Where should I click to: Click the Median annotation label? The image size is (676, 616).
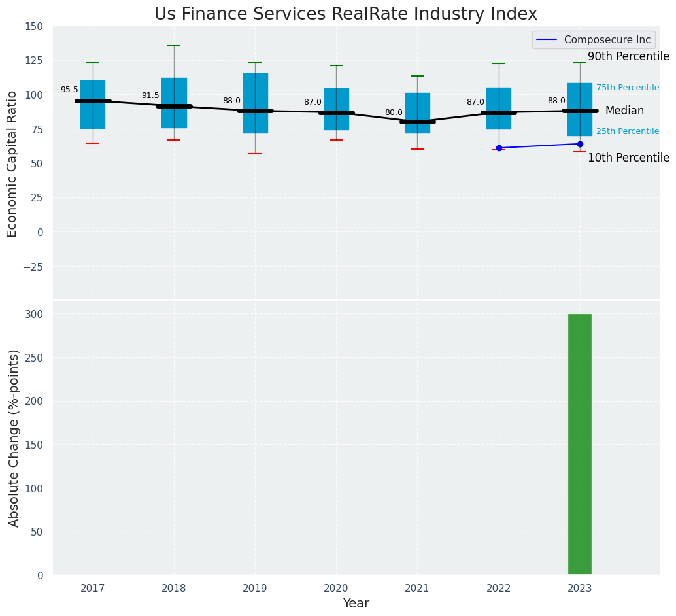pyautogui.click(x=624, y=111)
